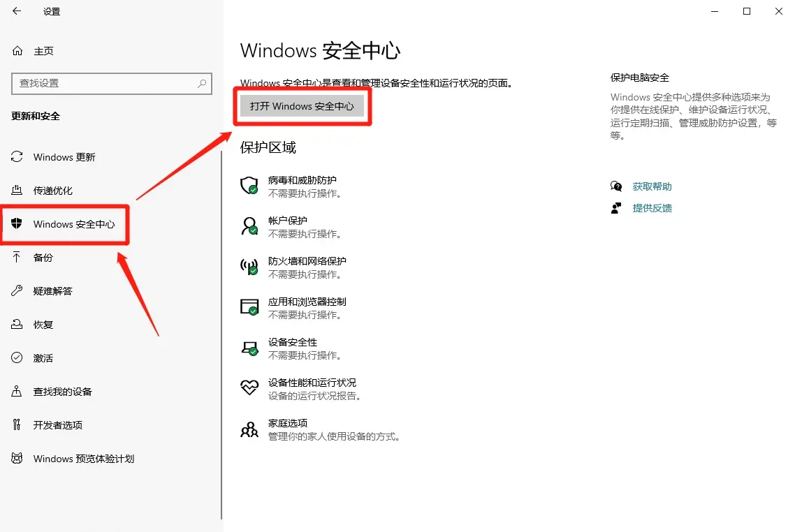This screenshot has height=532, width=795.
Task: Click the 获取帮助 link
Action: point(652,186)
